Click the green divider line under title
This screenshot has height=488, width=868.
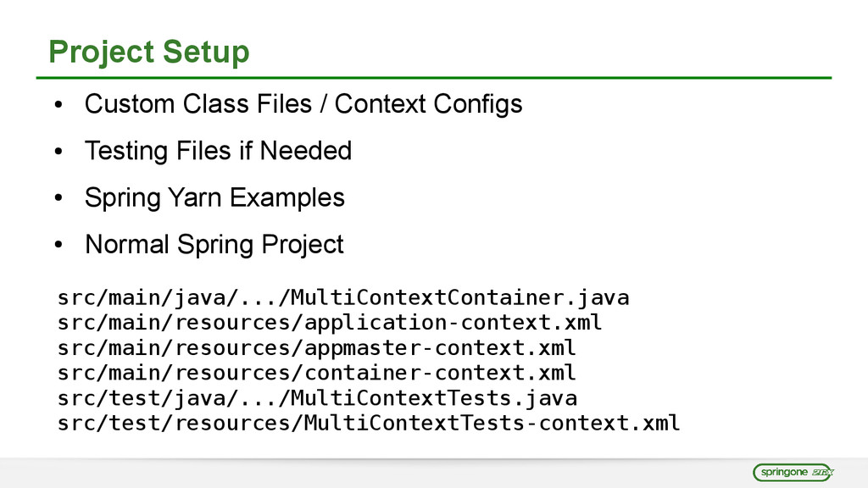pyautogui.click(x=434, y=78)
